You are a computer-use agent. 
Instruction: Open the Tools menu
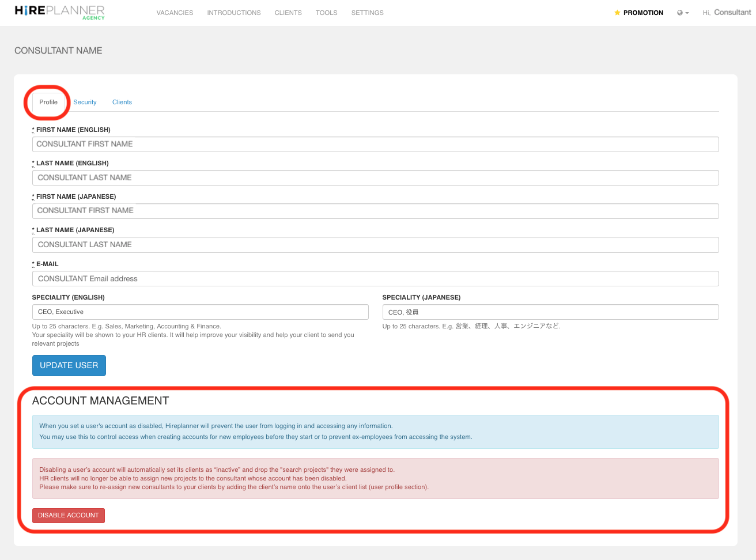[x=326, y=13]
